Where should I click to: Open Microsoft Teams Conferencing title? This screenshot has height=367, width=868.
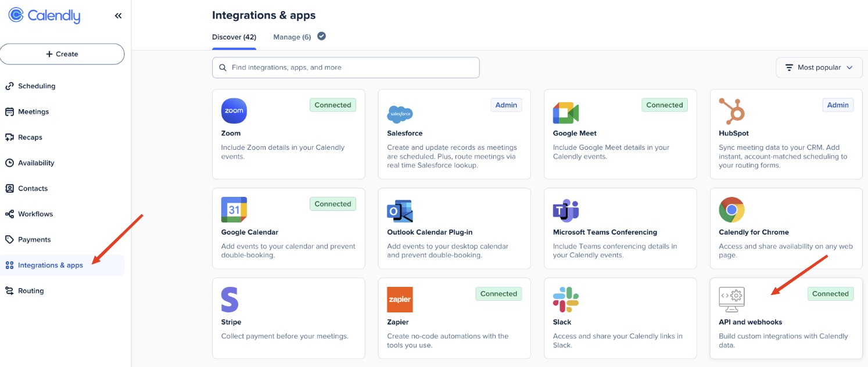click(x=605, y=232)
